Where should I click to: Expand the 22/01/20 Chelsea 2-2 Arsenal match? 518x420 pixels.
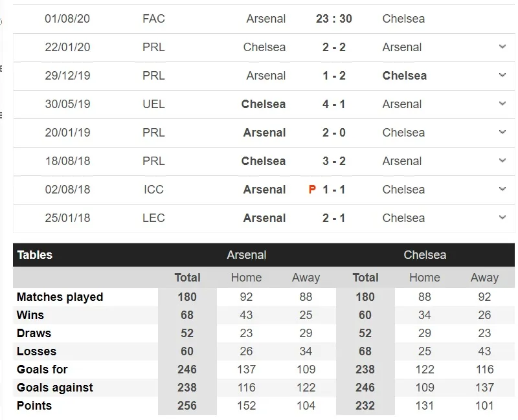pyautogui.click(x=503, y=47)
